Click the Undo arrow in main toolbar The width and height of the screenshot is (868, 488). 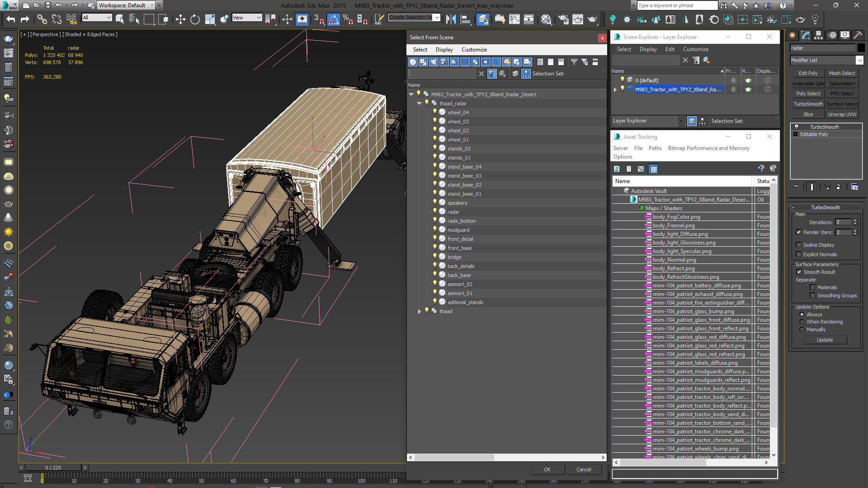point(10,19)
